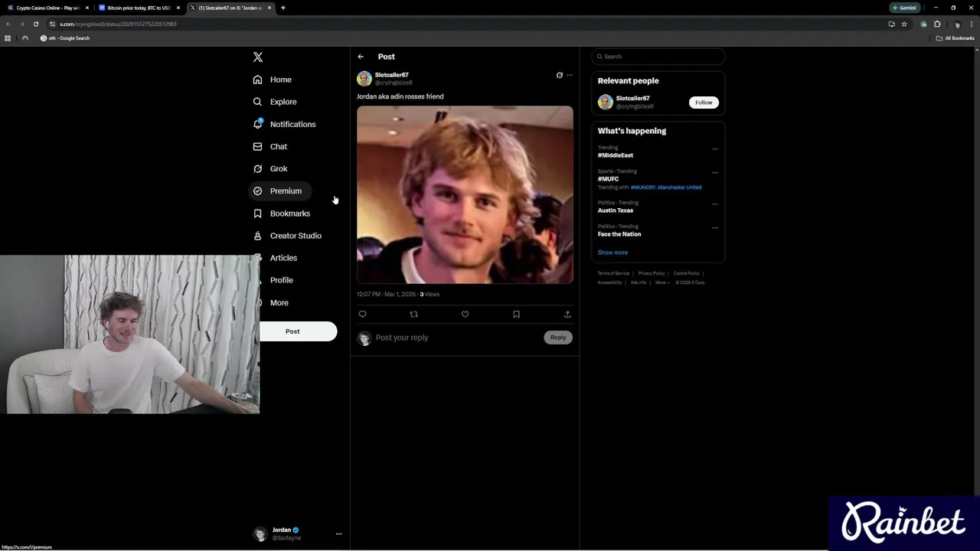This screenshot has height=551, width=980.
Task: Click the X Search box
Action: (x=658, y=57)
